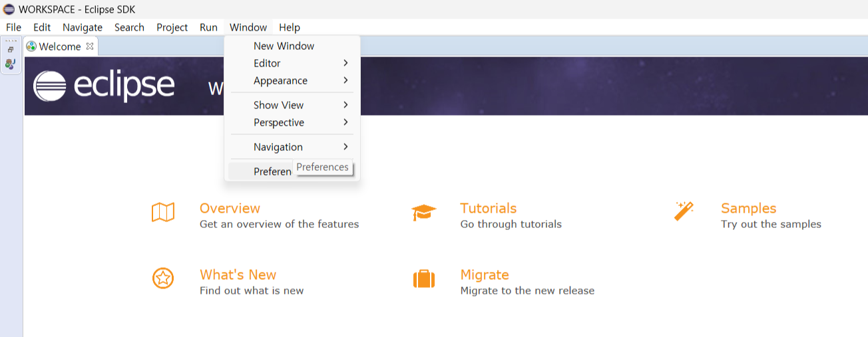
Task: Click the Tutorials graduation cap icon
Action: (424, 213)
